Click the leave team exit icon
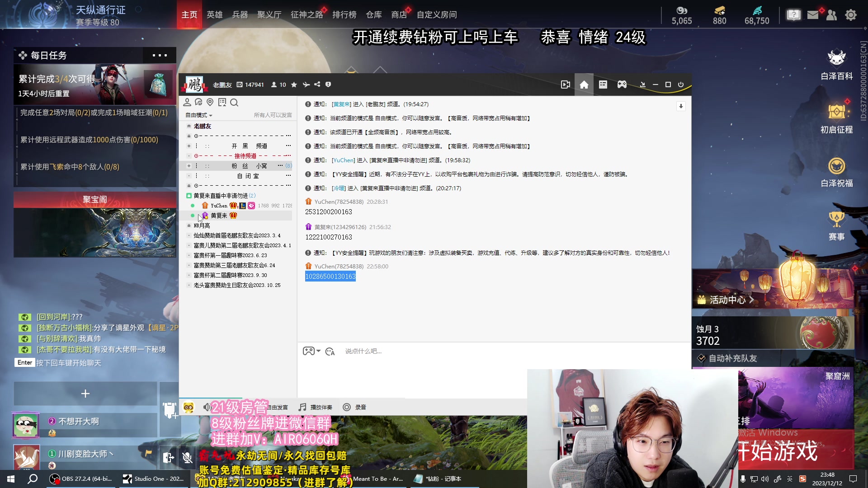This screenshot has height=488, width=868. point(168,458)
